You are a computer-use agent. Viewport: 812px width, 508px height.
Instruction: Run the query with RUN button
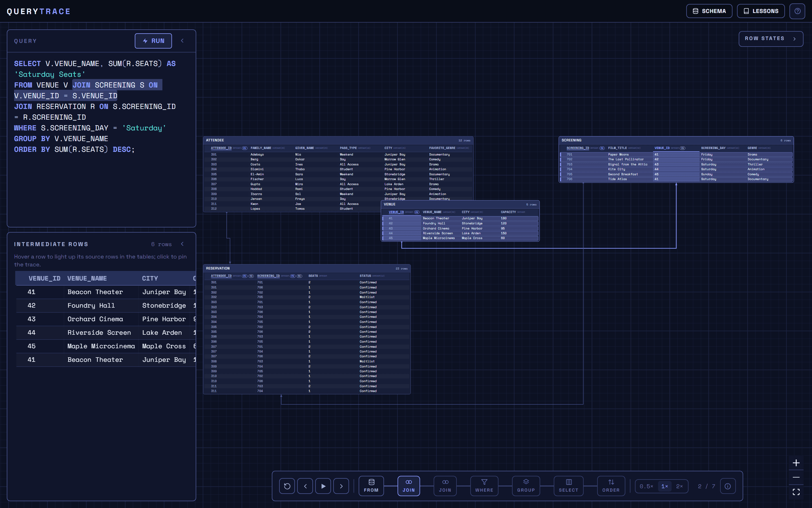pos(153,41)
